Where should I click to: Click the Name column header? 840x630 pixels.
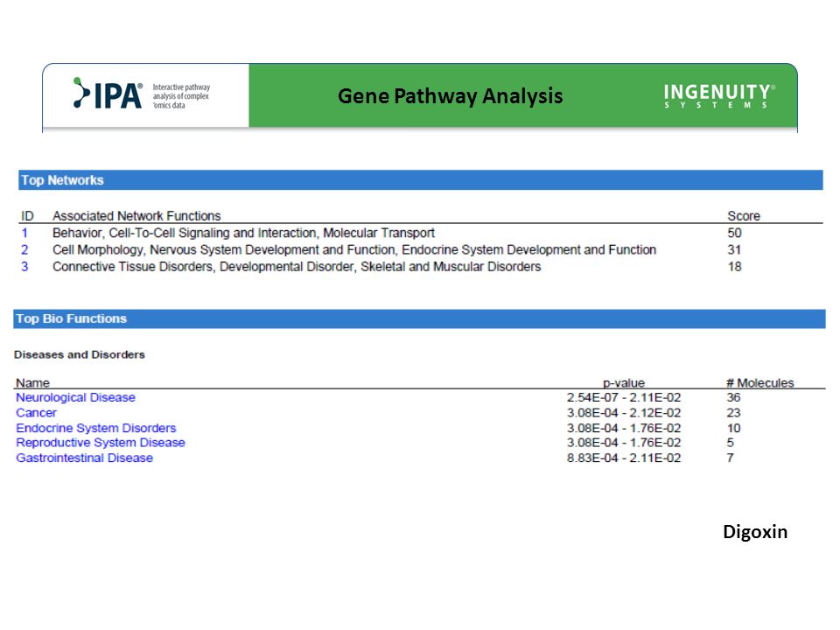point(32,382)
